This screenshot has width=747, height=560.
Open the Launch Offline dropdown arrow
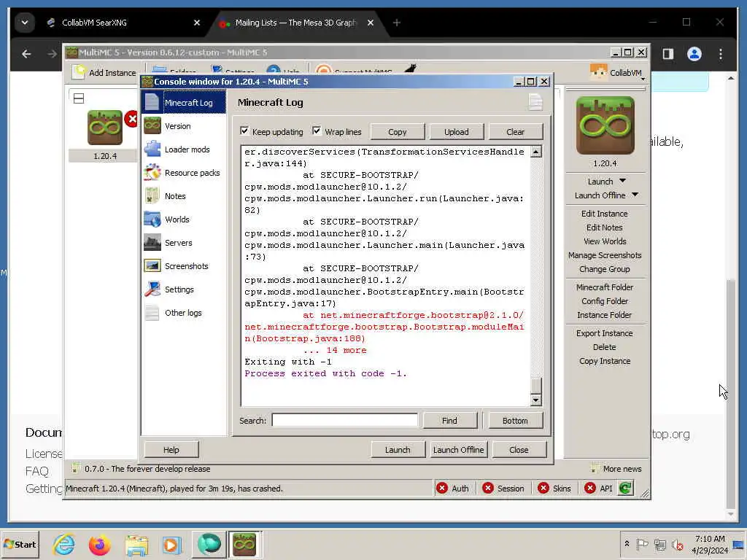(x=635, y=195)
